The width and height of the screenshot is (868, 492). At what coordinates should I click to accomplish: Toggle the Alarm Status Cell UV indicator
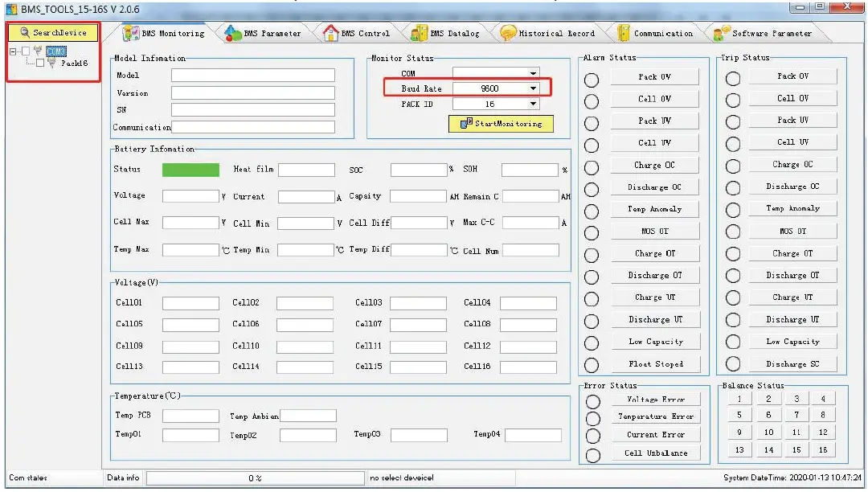592,146
